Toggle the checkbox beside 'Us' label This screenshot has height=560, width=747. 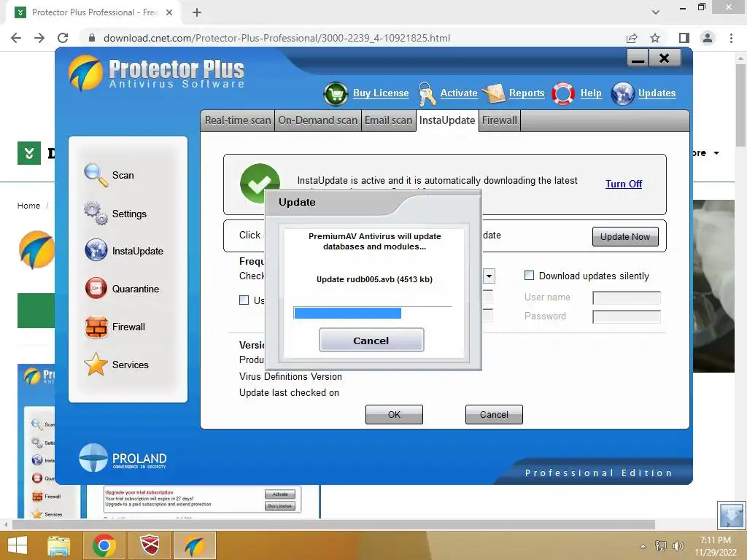click(x=244, y=300)
